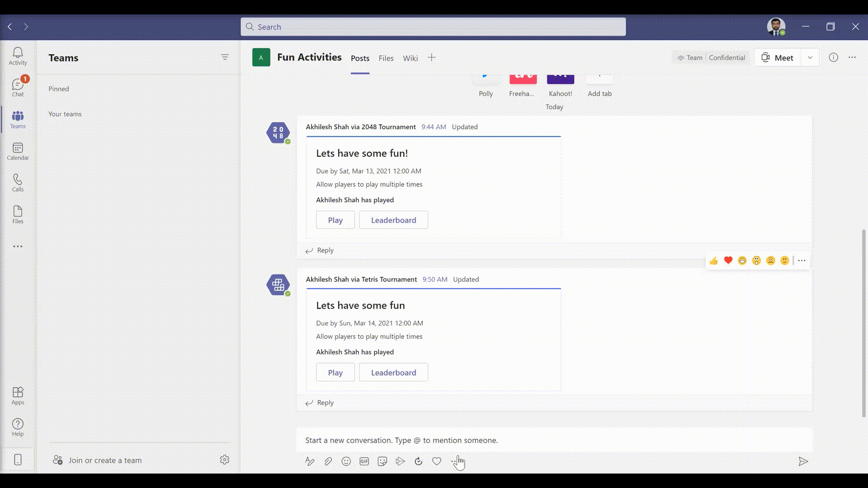Image resolution: width=868 pixels, height=488 pixels.
Task: Click the Stream video icon in compose bar
Action: [400, 461]
